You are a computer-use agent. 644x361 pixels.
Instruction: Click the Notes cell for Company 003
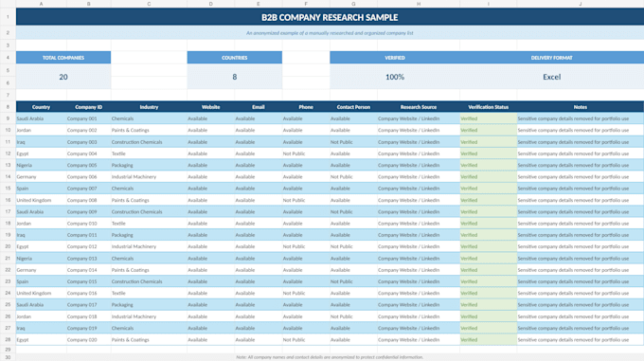tap(581, 142)
